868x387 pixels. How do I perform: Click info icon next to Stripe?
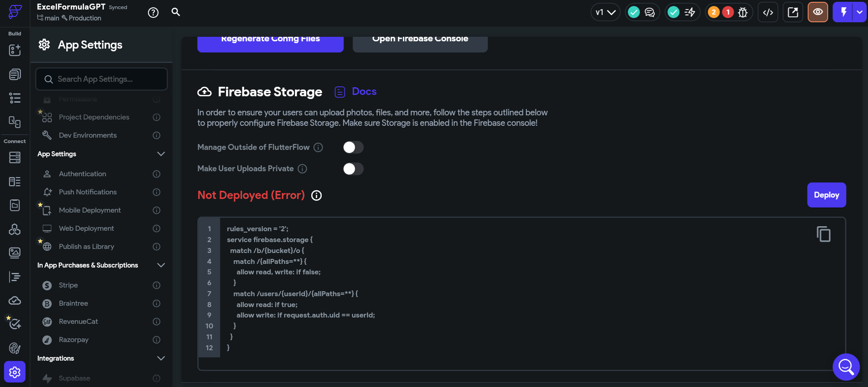[157, 285]
